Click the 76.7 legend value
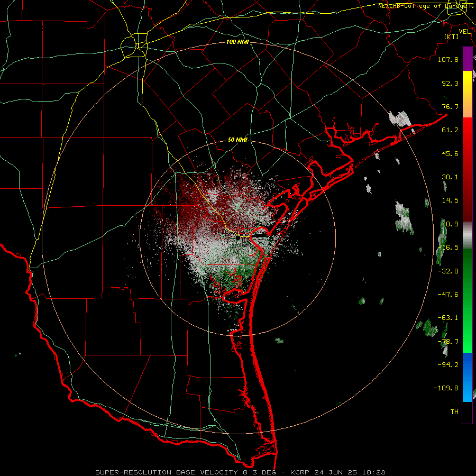476x476 pixels. (450, 106)
